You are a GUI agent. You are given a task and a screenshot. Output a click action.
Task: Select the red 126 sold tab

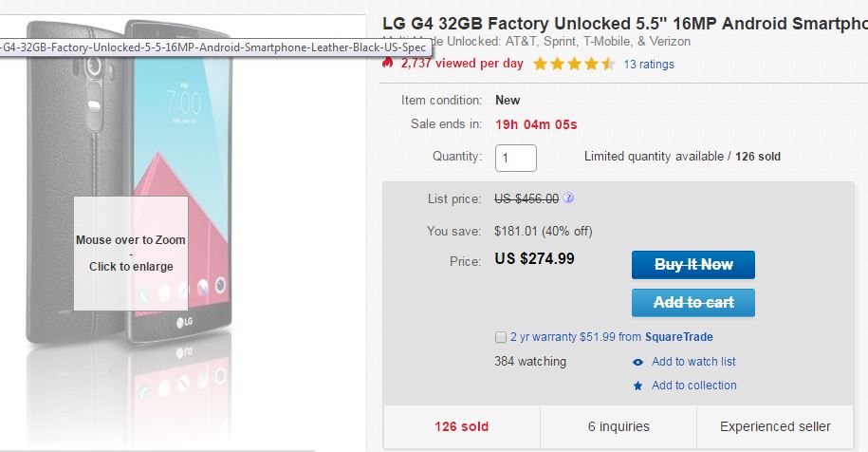(x=461, y=426)
